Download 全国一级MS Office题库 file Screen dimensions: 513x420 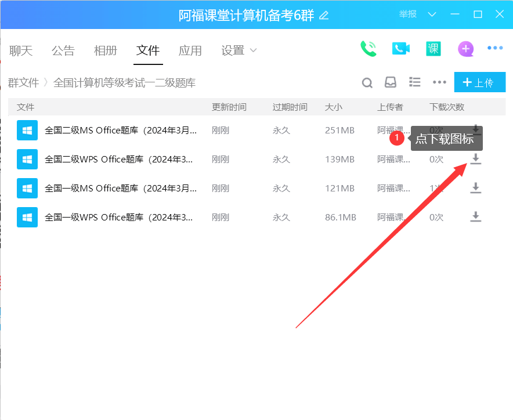pyautogui.click(x=476, y=188)
